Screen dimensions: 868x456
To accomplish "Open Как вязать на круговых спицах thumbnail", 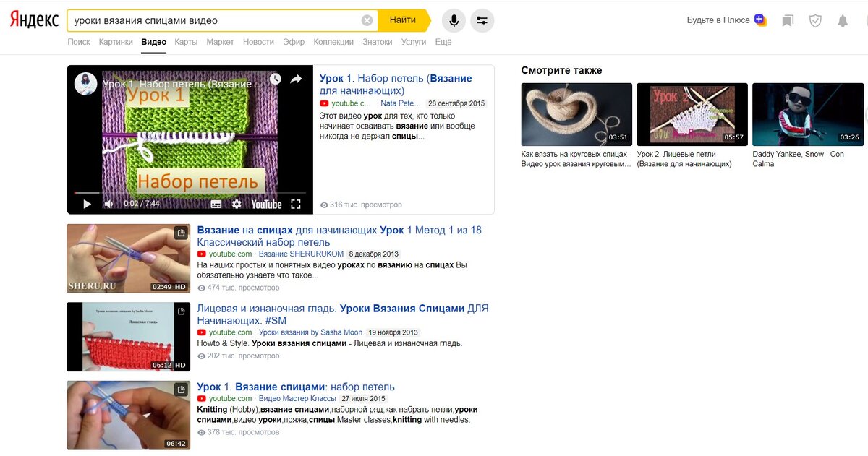I will click(576, 114).
